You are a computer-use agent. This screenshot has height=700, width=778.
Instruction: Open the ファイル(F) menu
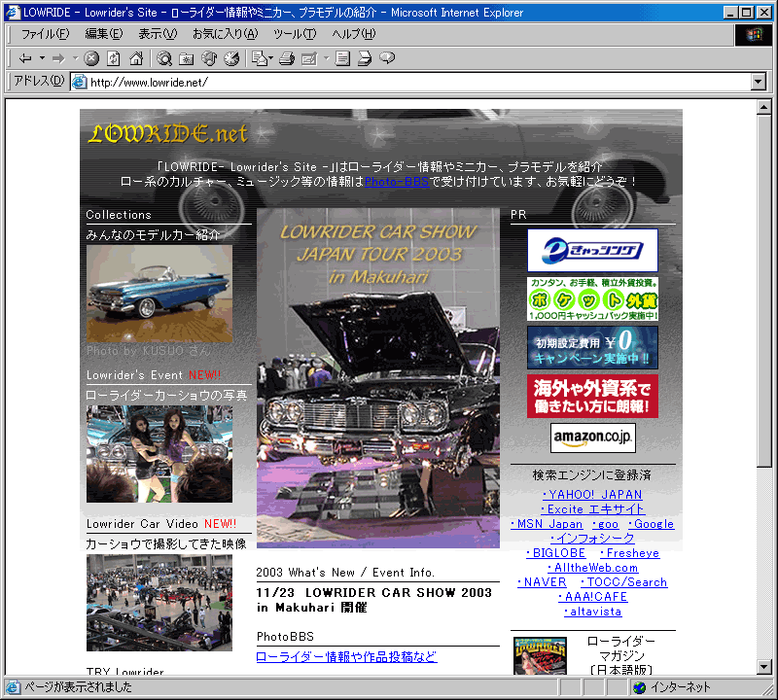pyautogui.click(x=45, y=34)
